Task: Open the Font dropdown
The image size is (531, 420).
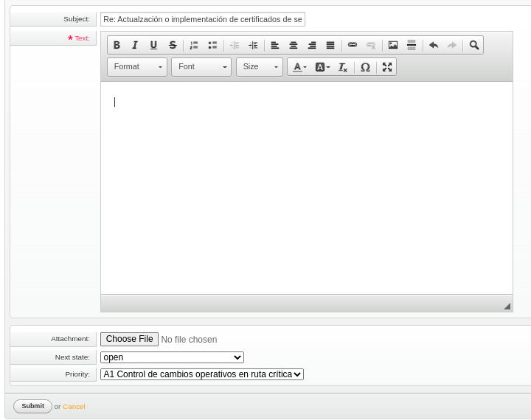Action: [x=201, y=67]
